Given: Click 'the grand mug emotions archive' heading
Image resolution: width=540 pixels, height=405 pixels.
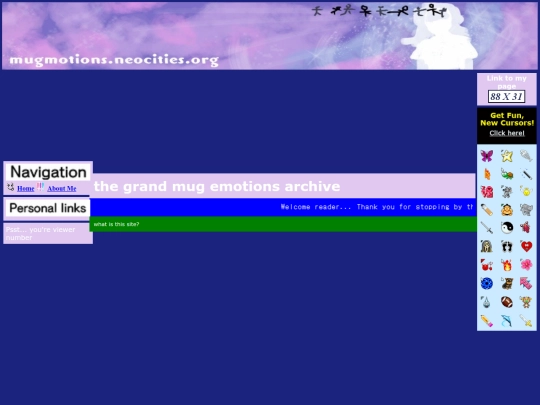Looking at the screenshot, I should [217, 186].
